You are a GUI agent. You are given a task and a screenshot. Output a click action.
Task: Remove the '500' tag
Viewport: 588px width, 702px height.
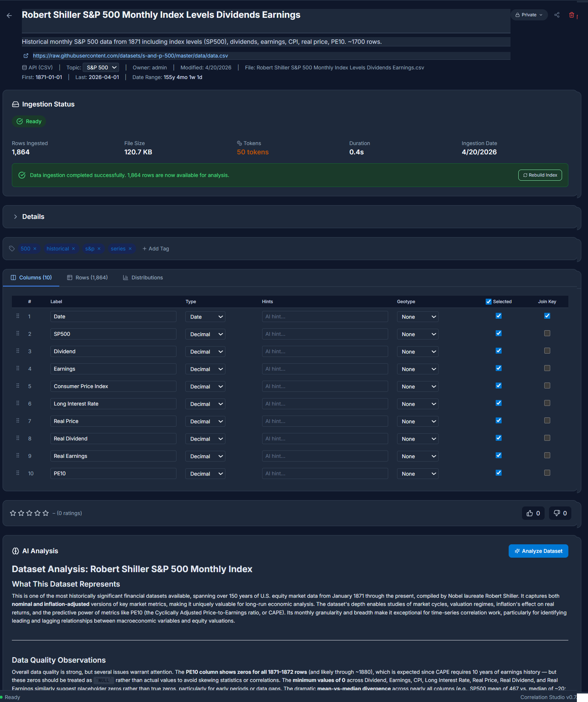click(x=35, y=249)
